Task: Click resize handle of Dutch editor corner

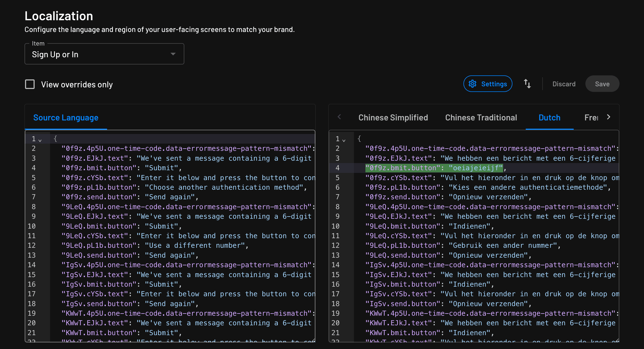Action: point(617,340)
